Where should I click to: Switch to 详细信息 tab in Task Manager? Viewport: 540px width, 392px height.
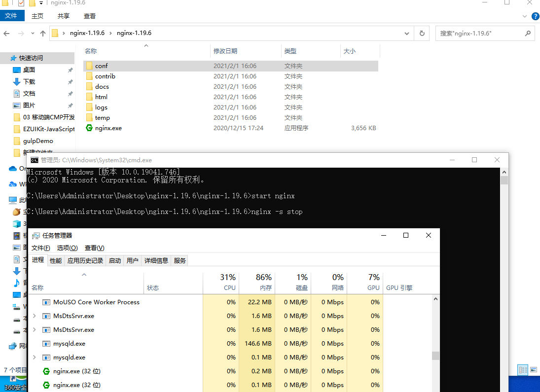156,261
